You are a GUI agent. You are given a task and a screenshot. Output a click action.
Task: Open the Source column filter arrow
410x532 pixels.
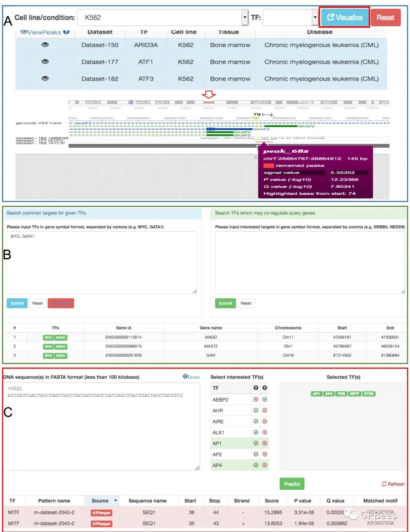(115, 501)
